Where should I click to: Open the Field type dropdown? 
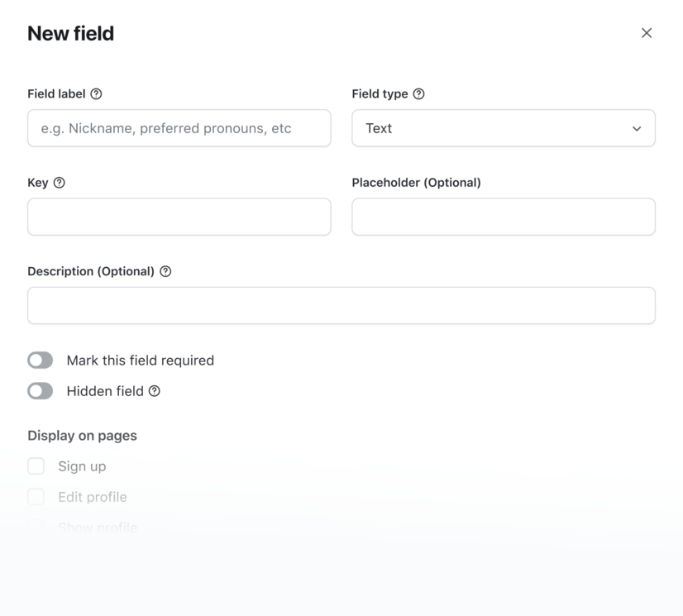(x=504, y=128)
